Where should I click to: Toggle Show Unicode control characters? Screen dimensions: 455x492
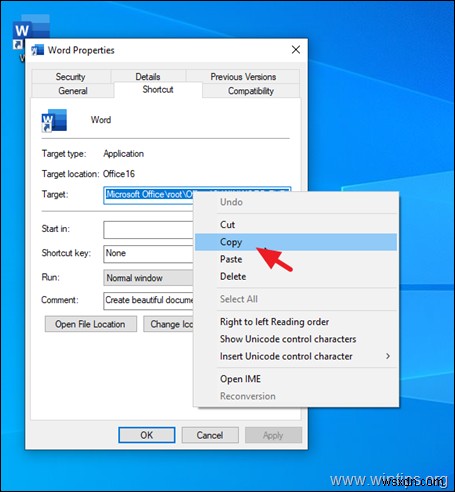tap(296, 339)
